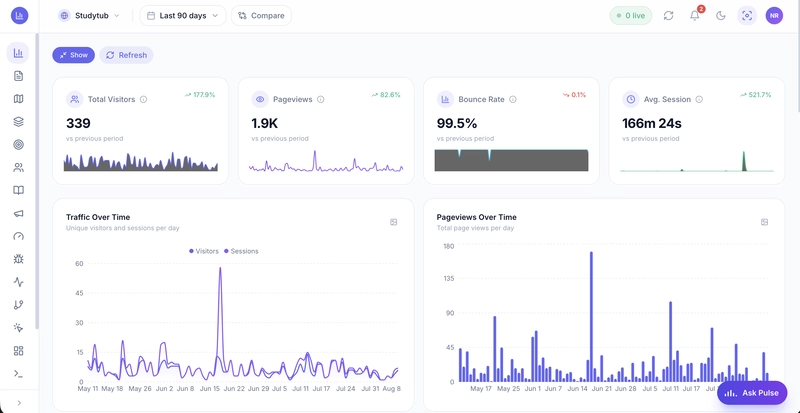This screenshot has height=413, width=800.
Task: Open the stacked layers sidebar icon
Action: [x=18, y=122]
